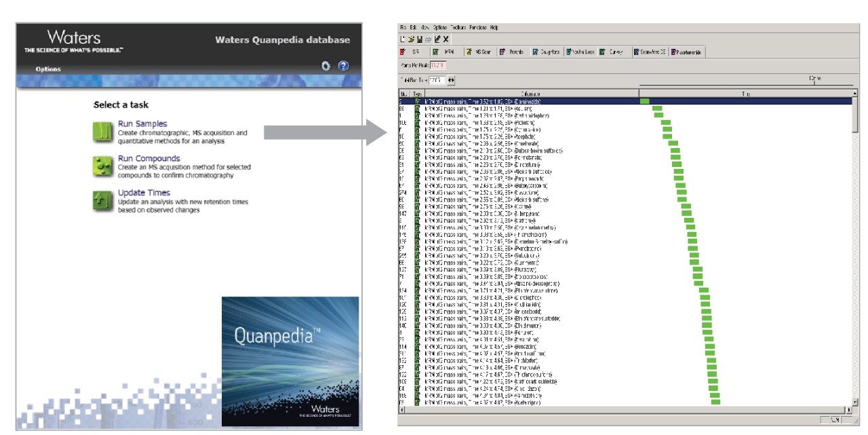Viewport: 868px width, 435px height.
Task: Click the green Run Samples icon
Action: pos(102,131)
